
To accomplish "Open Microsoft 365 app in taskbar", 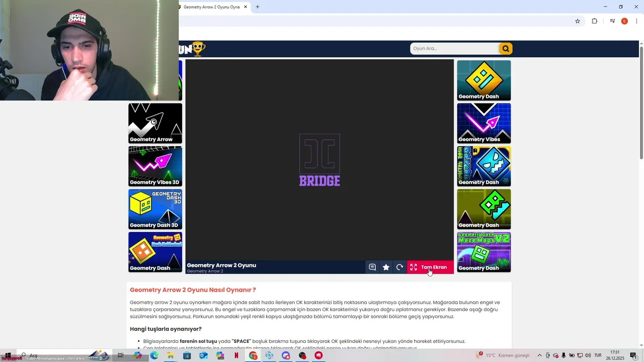I will coord(220,355).
